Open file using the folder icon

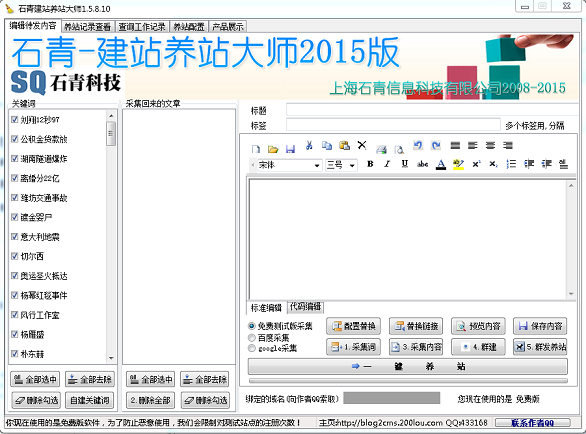click(x=273, y=149)
